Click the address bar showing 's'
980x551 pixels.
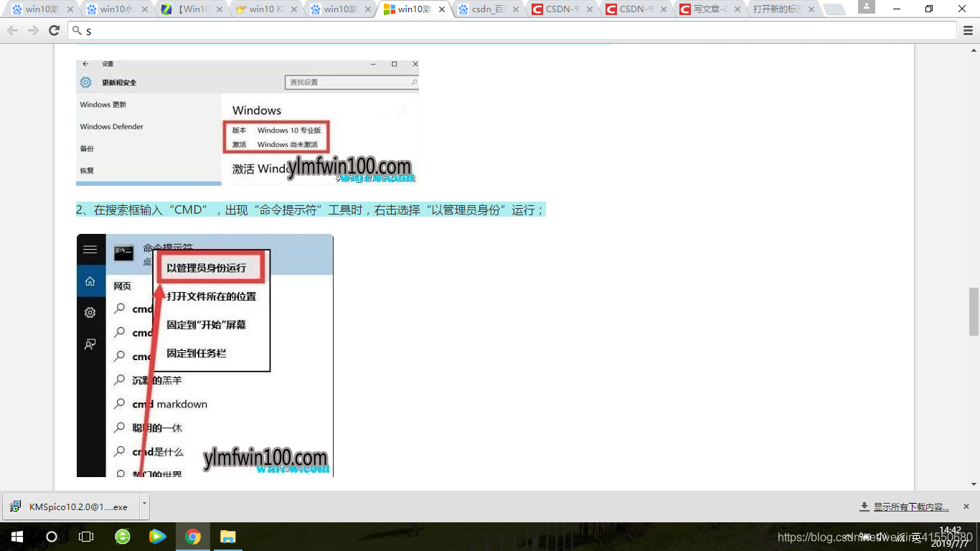pyautogui.click(x=514, y=31)
